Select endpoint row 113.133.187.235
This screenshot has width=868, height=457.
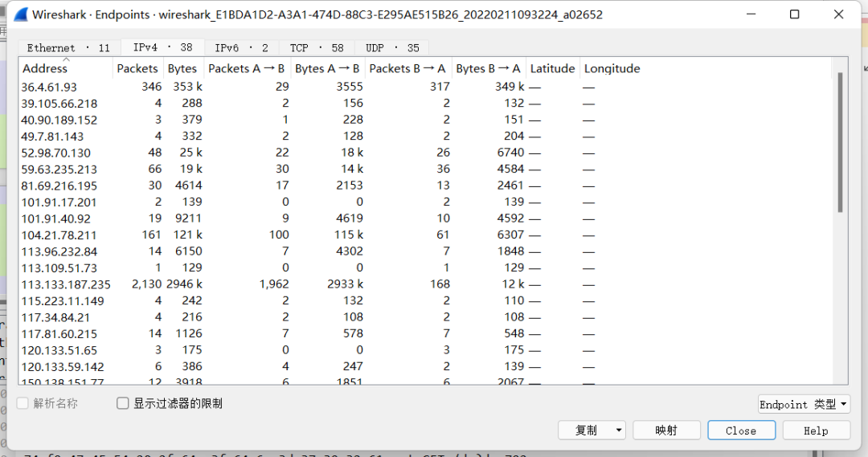click(x=424, y=284)
